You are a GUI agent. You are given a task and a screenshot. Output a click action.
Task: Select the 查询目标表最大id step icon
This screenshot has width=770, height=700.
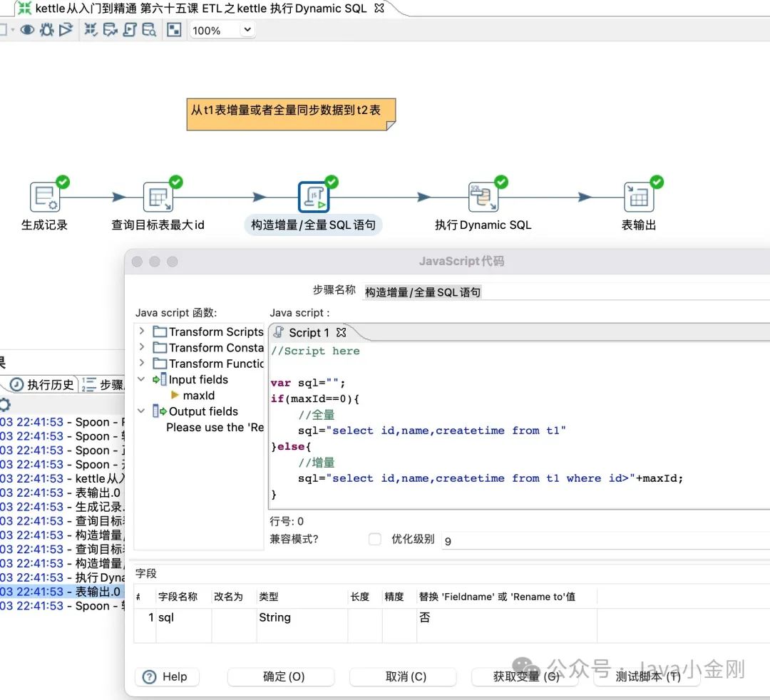coord(158,197)
